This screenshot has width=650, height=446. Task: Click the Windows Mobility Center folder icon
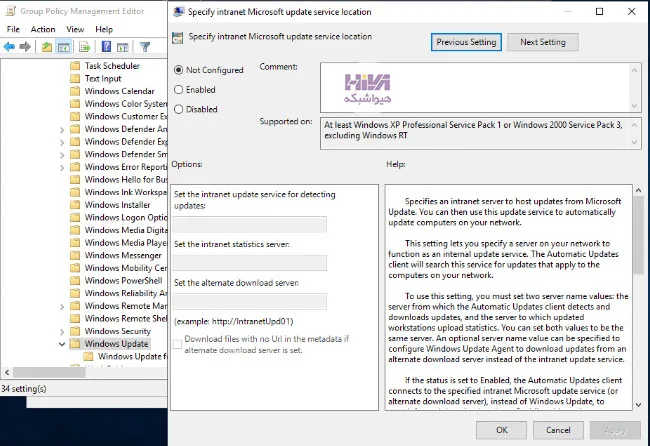coord(75,268)
